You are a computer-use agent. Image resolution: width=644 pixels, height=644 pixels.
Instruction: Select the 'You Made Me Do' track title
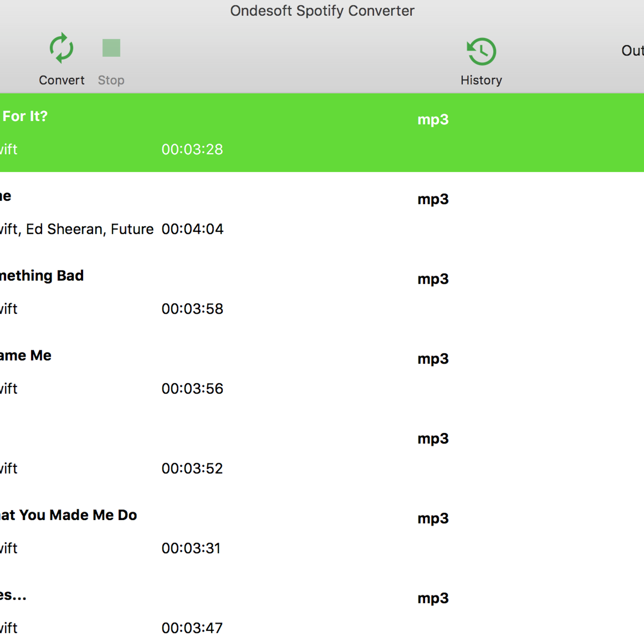point(78,515)
